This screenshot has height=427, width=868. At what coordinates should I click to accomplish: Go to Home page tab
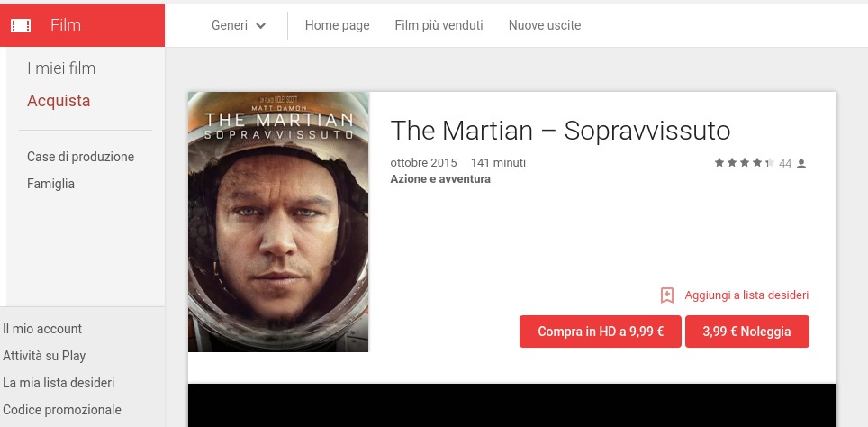pyautogui.click(x=337, y=25)
